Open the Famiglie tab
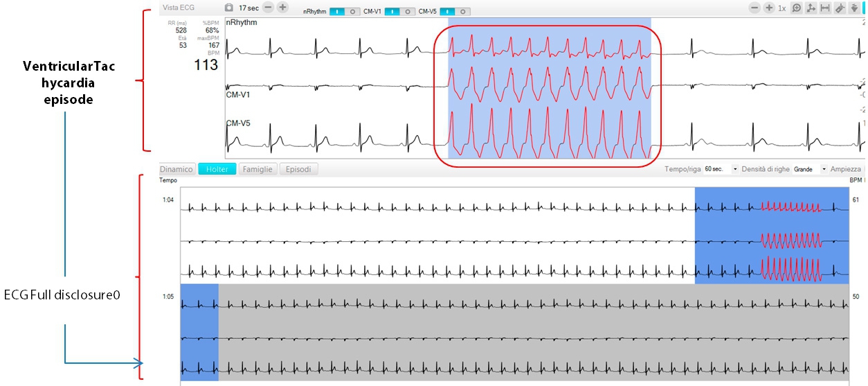The image size is (868, 386). pyautogui.click(x=258, y=169)
